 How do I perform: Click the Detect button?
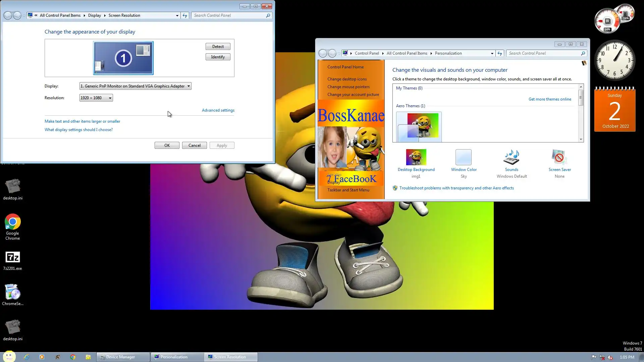218,47
